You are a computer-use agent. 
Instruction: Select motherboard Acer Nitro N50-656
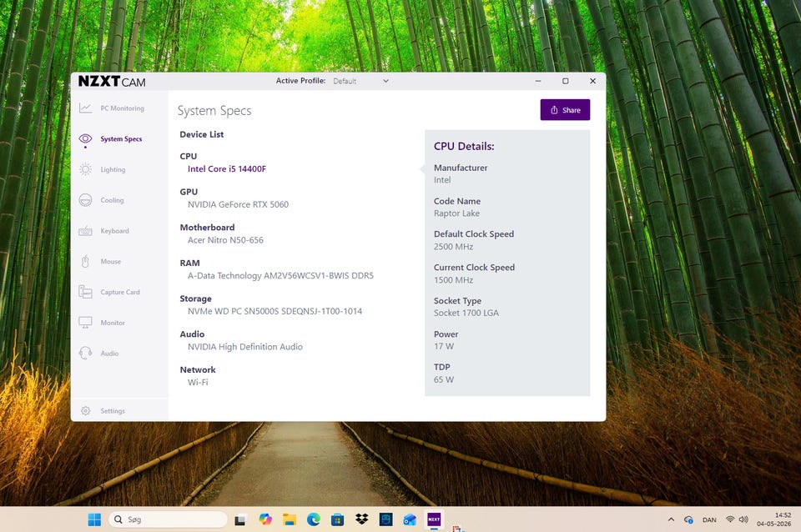225,240
